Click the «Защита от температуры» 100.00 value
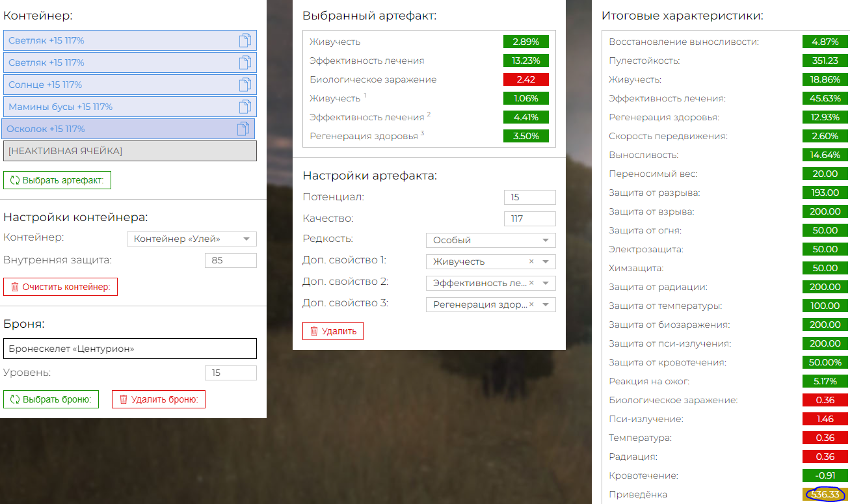Screen dimensions: 850x504 point(825,306)
